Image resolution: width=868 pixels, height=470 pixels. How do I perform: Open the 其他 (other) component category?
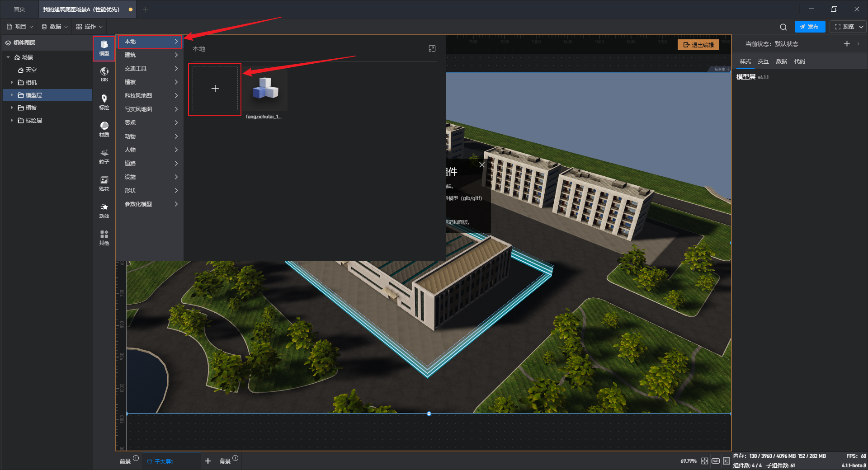[104, 237]
